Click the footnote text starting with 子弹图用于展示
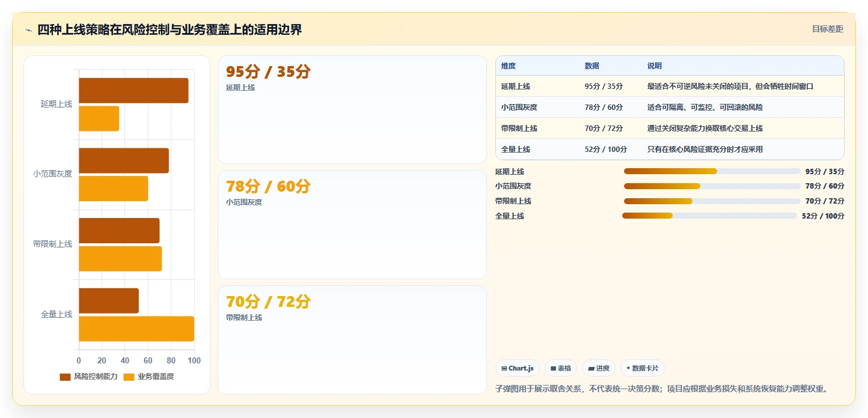The height and width of the screenshot is (418, 868). tap(661, 389)
